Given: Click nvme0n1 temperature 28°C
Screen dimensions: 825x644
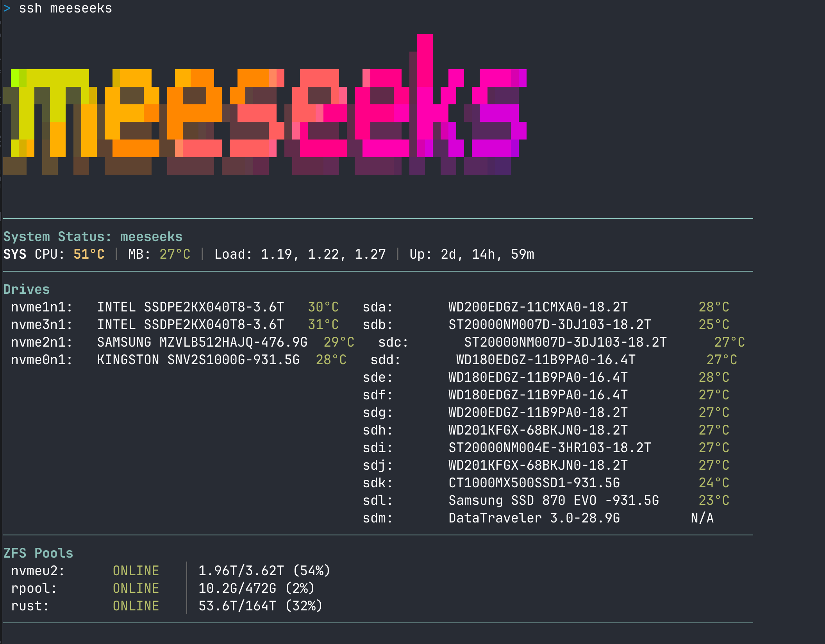Looking at the screenshot, I should [331, 360].
